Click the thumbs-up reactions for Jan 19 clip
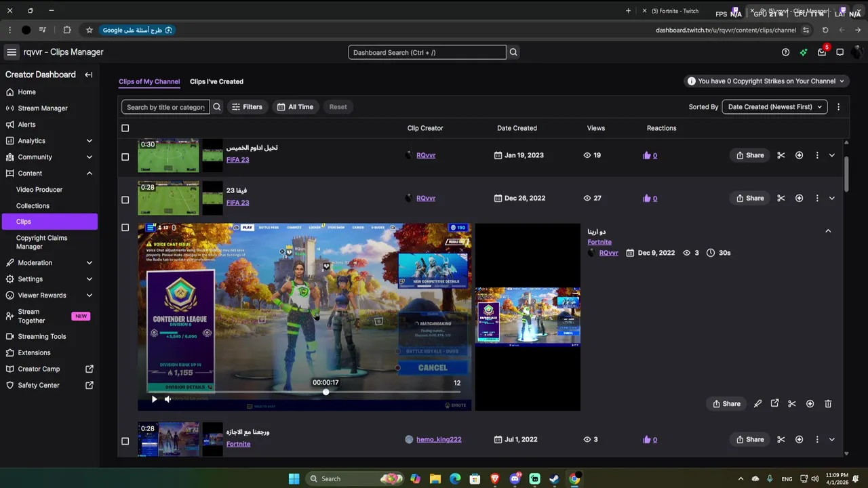868x488 pixels. [650, 155]
